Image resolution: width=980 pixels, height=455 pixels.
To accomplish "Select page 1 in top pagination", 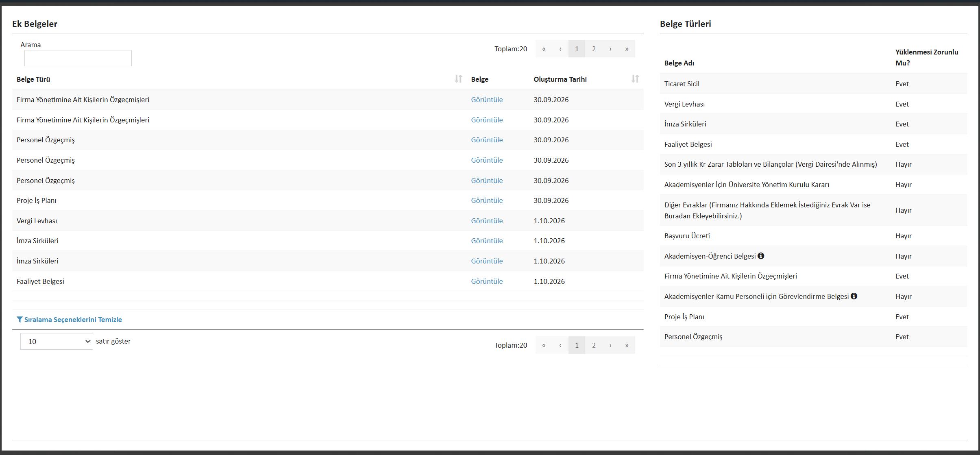I will pyautogui.click(x=577, y=49).
